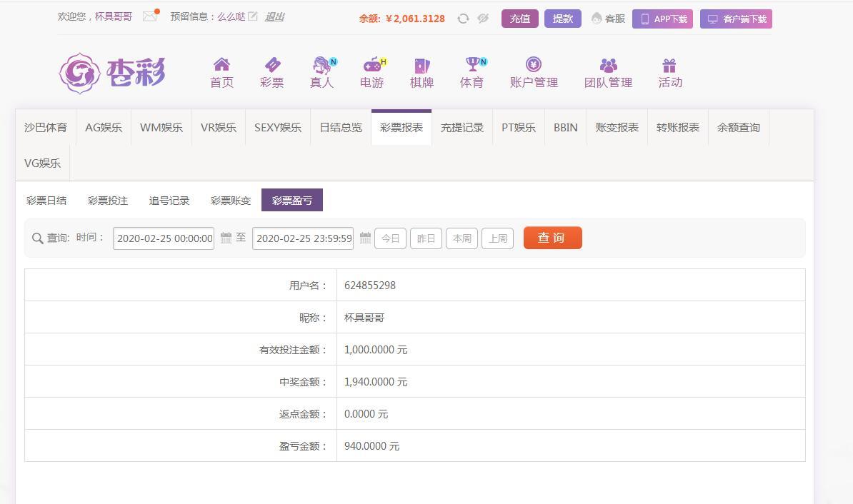Open the 电游 game controller icon

(x=371, y=65)
